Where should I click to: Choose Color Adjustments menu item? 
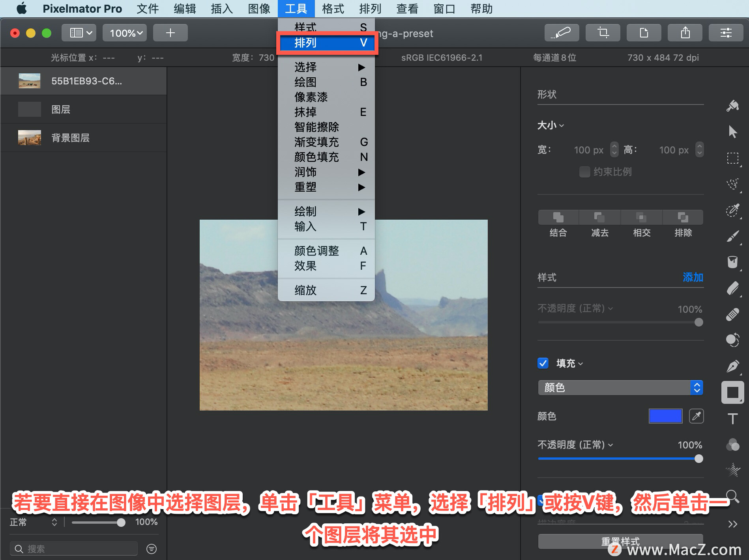pyautogui.click(x=326, y=251)
